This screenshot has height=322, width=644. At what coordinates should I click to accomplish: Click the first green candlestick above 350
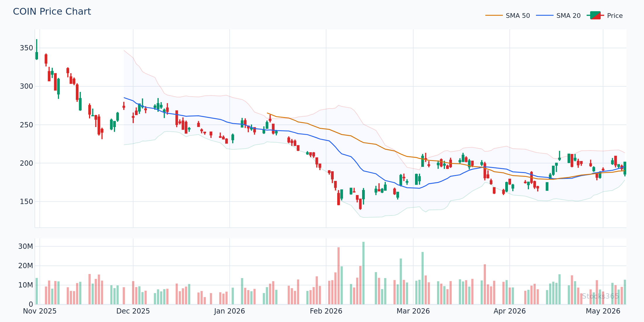click(x=37, y=49)
